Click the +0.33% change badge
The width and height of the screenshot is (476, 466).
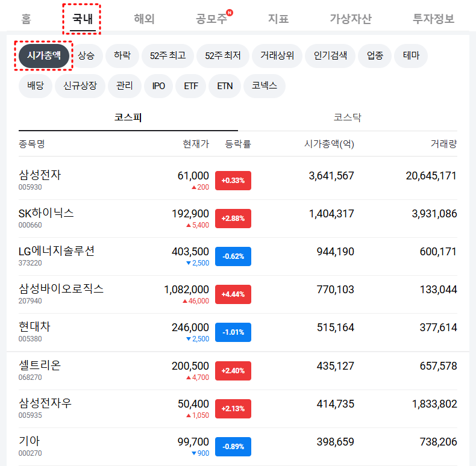click(x=233, y=181)
